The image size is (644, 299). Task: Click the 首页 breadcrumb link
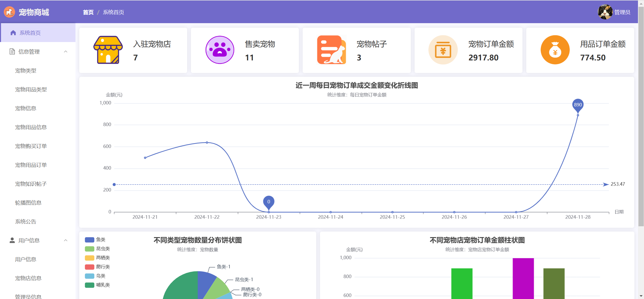pos(88,12)
